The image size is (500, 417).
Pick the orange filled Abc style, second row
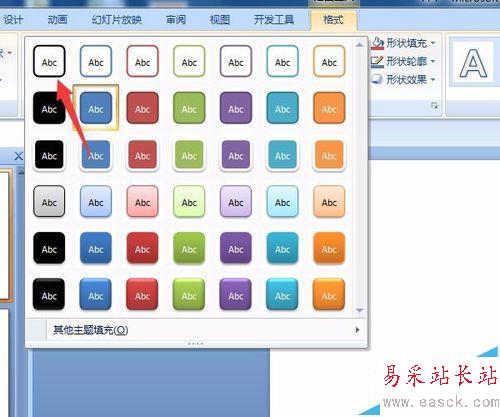click(329, 108)
